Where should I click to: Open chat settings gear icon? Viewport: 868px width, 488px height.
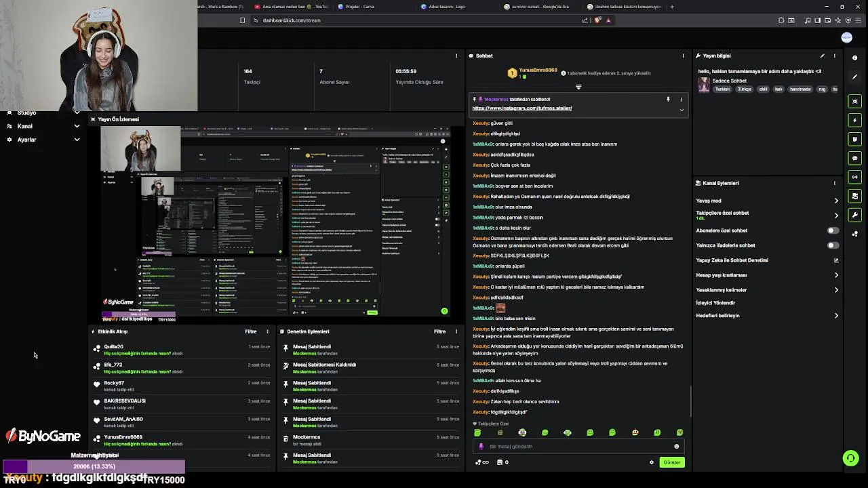click(652, 462)
